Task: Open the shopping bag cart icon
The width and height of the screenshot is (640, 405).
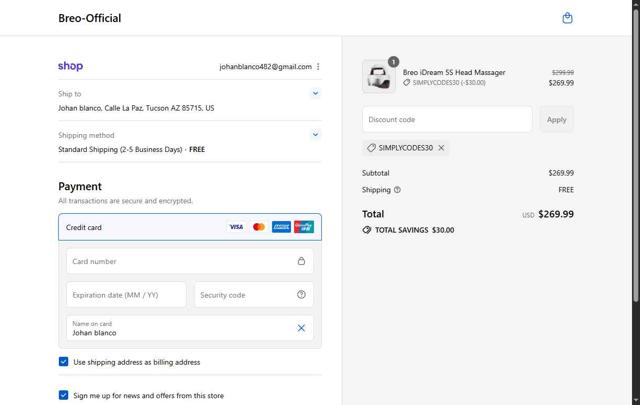Action: [x=567, y=18]
